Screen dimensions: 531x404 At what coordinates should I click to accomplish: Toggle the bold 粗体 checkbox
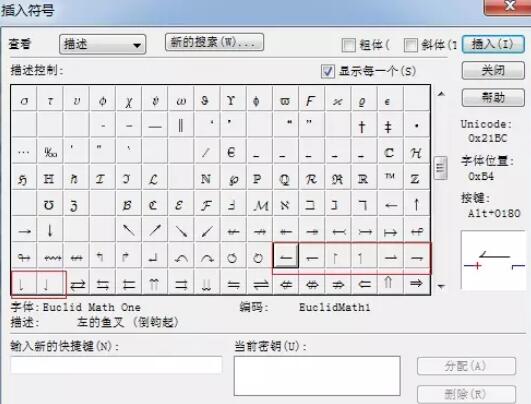pyautogui.click(x=348, y=45)
